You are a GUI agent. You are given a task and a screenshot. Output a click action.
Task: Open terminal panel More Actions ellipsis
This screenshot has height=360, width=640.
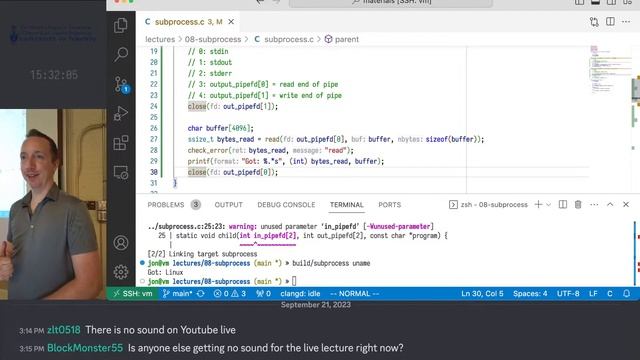click(x=594, y=204)
